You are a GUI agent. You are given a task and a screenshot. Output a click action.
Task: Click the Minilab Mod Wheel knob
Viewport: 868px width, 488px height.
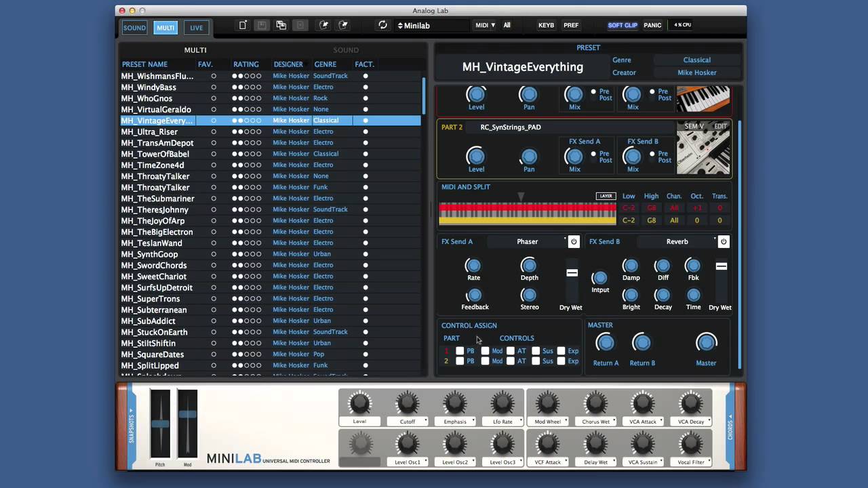tap(548, 403)
